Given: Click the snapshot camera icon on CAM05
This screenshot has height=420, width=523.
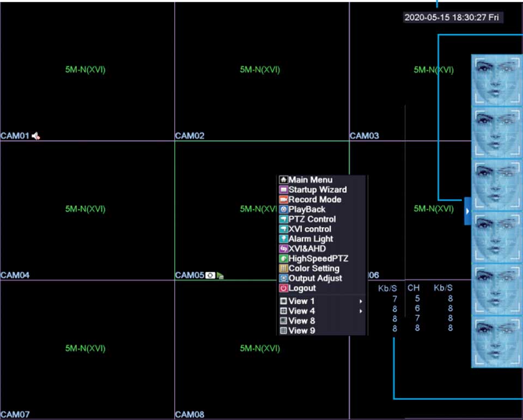Looking at the screenshot, I should 210,276.
